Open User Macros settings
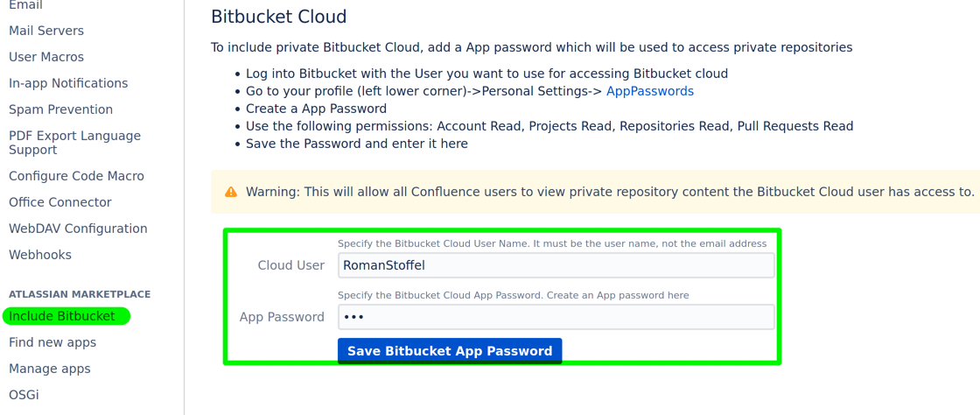980x415 pixels. [46, 57]
